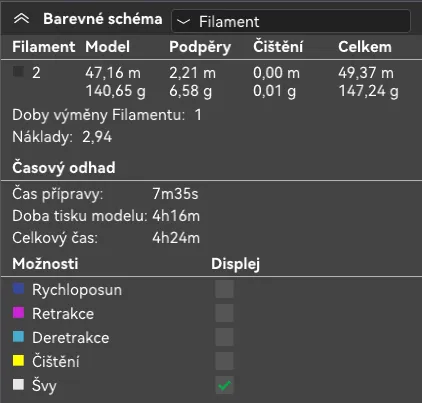
Task: Click the yellow Čištění color icon
Action: pos(18,361)
